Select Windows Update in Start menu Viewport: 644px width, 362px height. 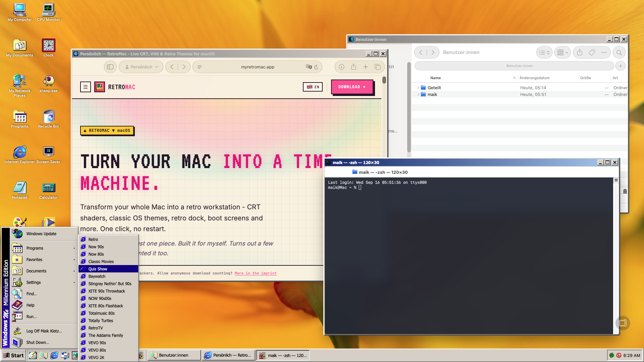point(44,234)
